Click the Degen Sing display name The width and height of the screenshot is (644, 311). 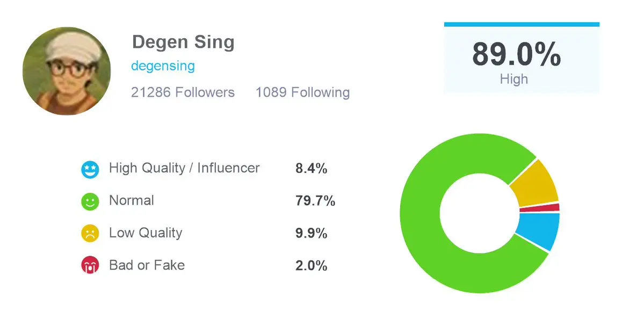(183, 42)
